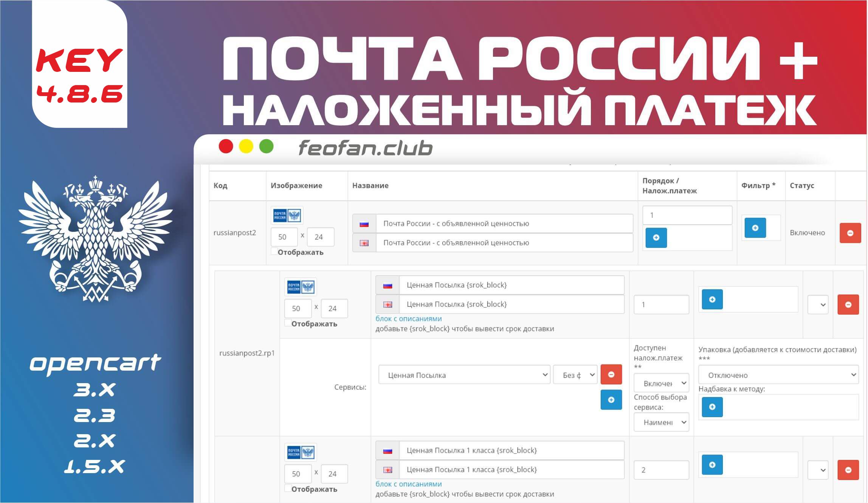Image resolution: width=868 pixels, height=503 pixels.
Task: Edit image height 24 for russianpost2
Action: 321,237
